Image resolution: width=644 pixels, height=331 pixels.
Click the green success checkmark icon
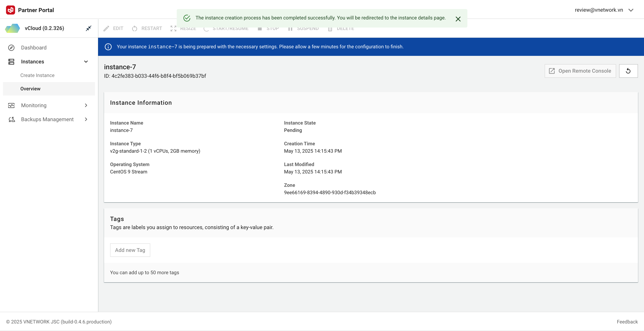[x=187, y=18]
